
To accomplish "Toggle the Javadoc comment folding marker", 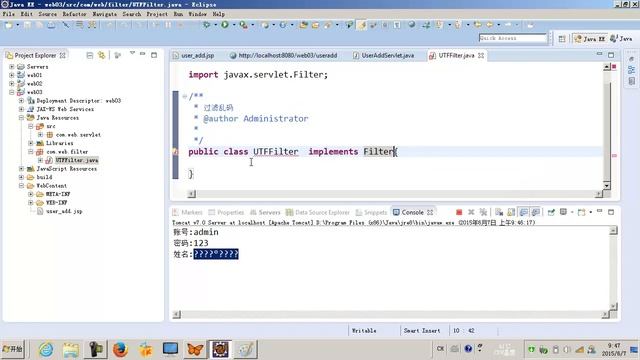I will coord(184,96).
